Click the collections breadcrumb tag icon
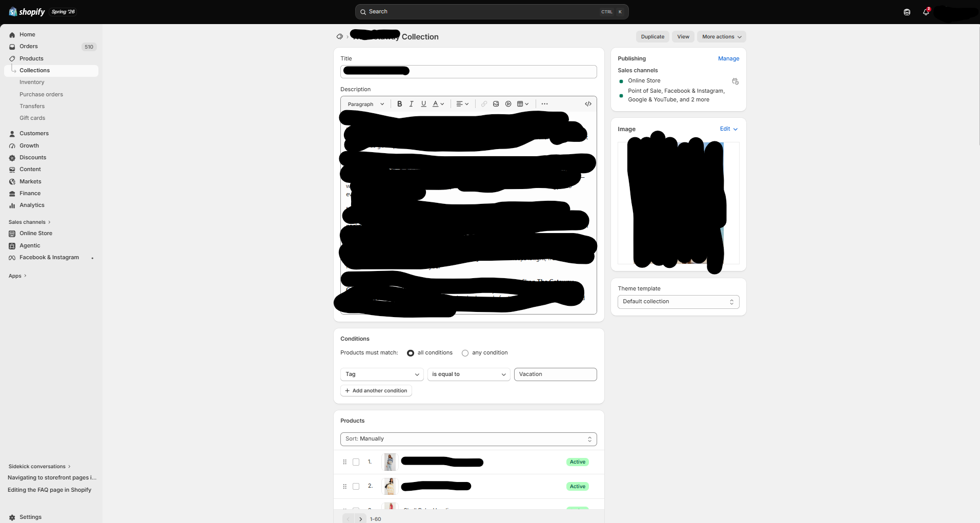The width and height of the screenshot is (980, 523). pyautogui.click(x=339, y=37)
